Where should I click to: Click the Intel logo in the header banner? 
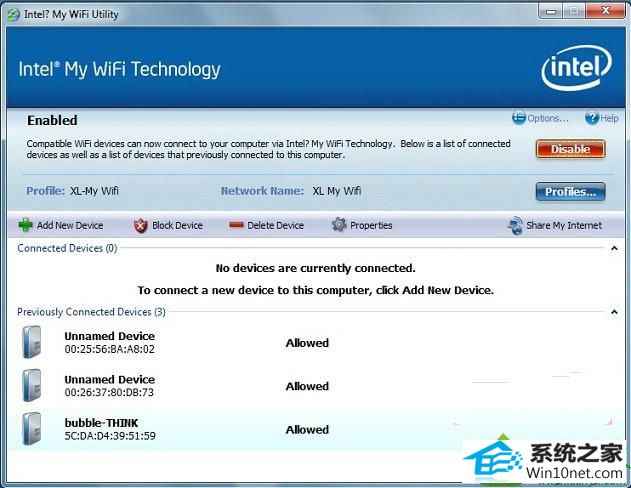(576, 68)
